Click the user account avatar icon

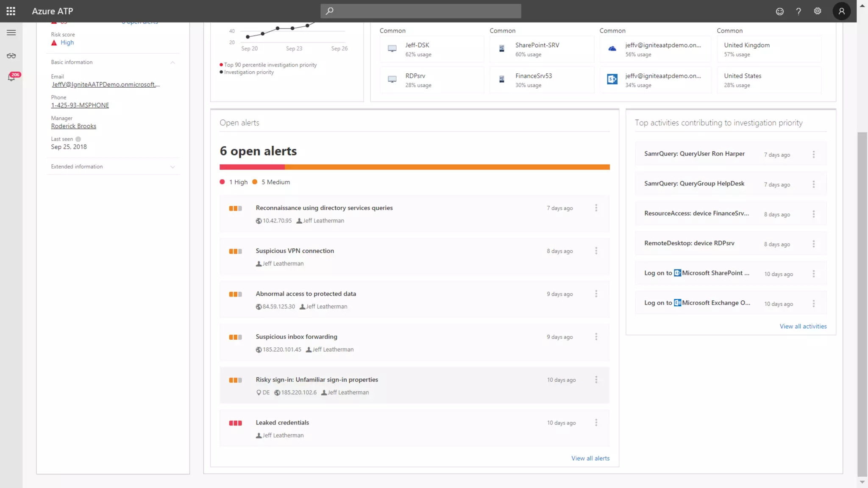(842, 11)
